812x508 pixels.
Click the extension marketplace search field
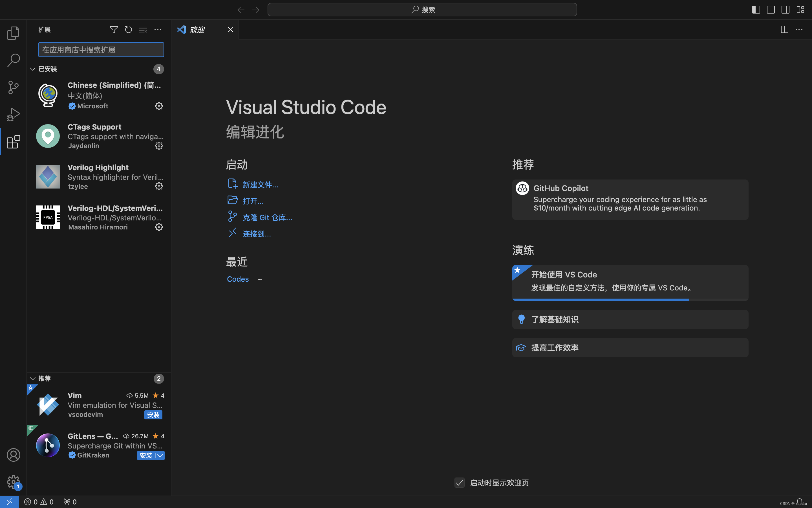pos(101,50)
